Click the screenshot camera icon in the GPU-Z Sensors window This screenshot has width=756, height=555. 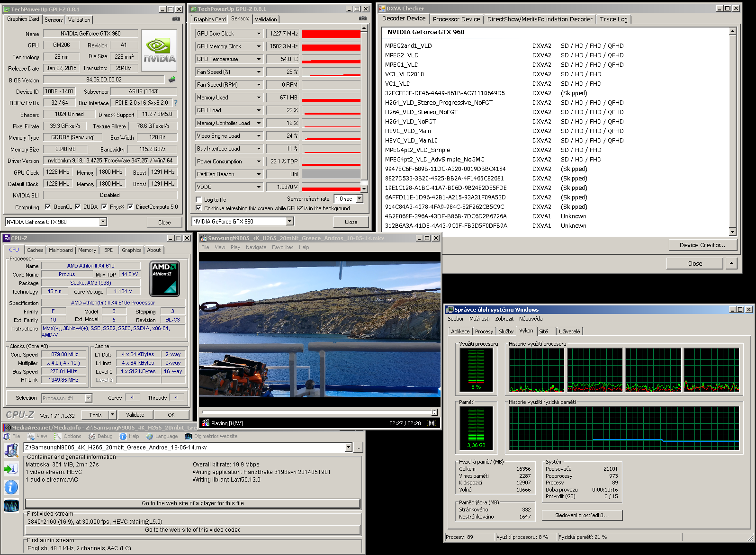[363, 18]
